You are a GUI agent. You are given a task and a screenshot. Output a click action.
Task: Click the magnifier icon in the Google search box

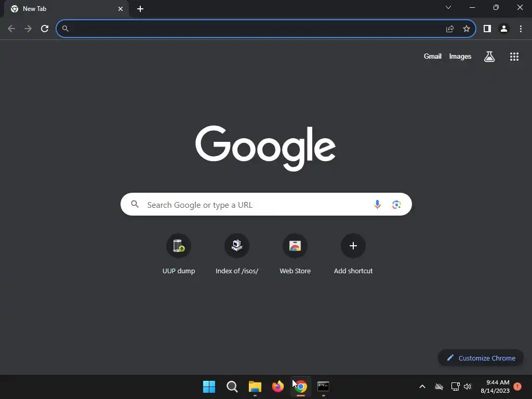click(x=135, y=204)
